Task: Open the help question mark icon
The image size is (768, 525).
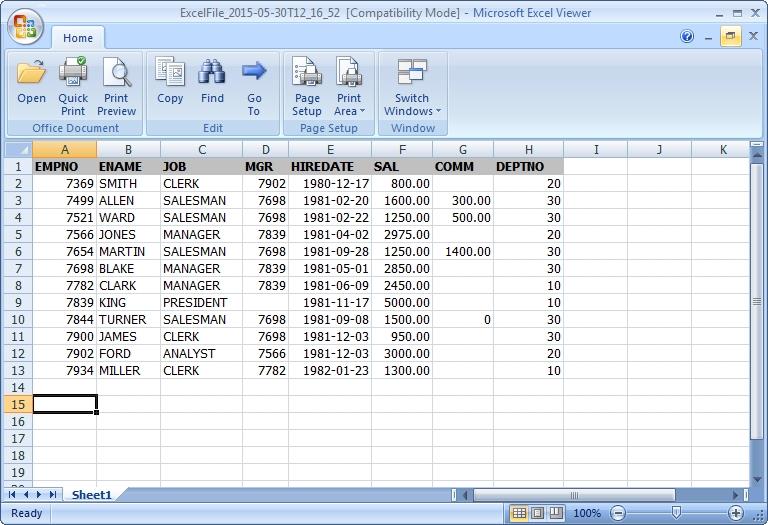Action: (687, 37)
